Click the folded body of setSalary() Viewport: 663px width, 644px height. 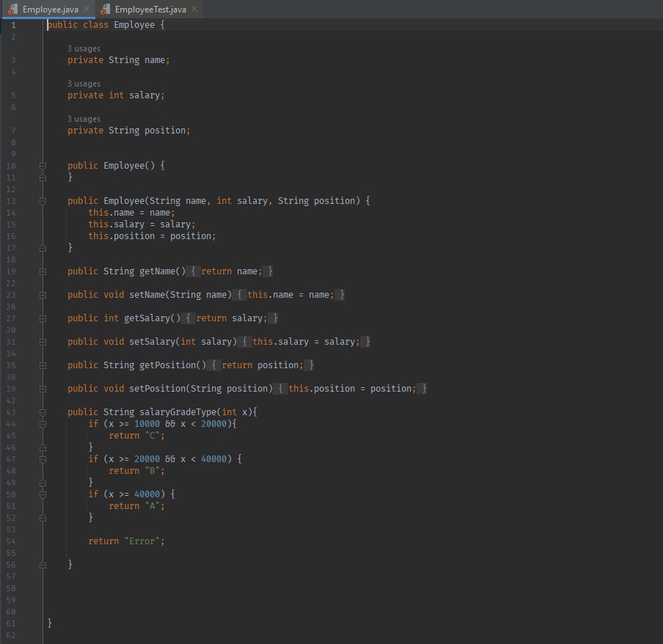pyautogui.click(x=304, y=342)
